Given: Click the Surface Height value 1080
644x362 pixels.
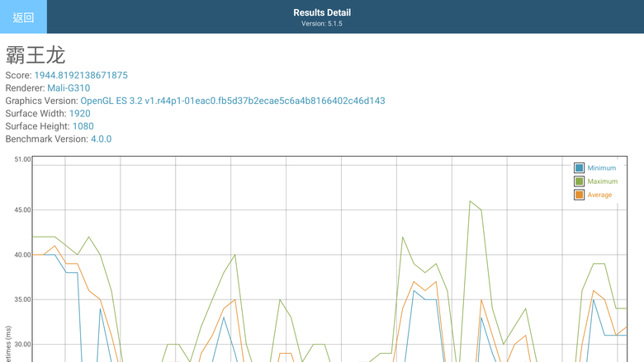Looking at the screenshot, I should coord(83,126).
